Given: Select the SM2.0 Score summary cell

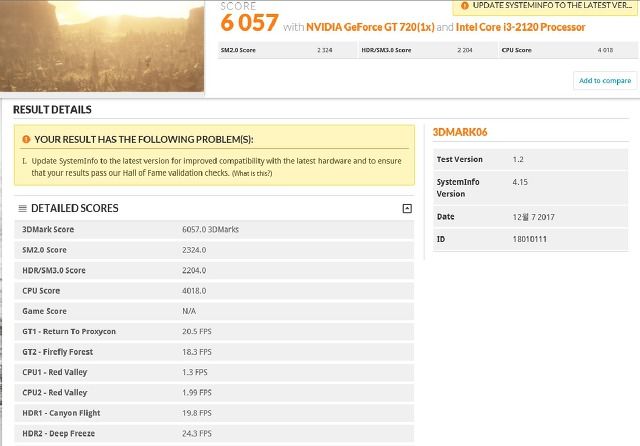Looking at the screenshot, I should 287,50.
